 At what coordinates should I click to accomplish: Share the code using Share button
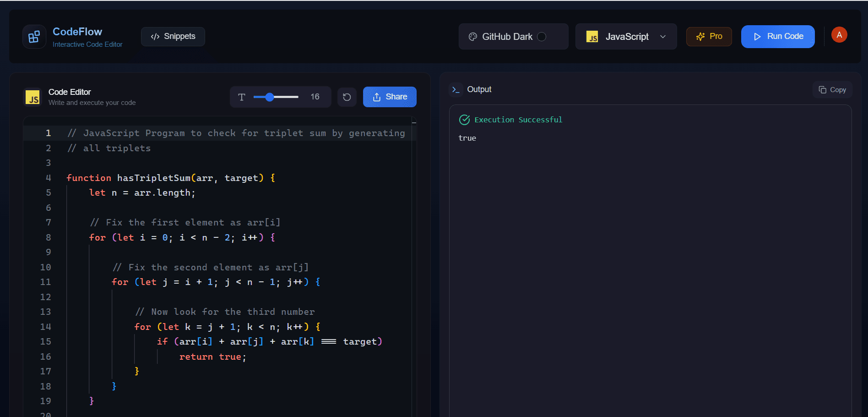(x=390, y=97)
